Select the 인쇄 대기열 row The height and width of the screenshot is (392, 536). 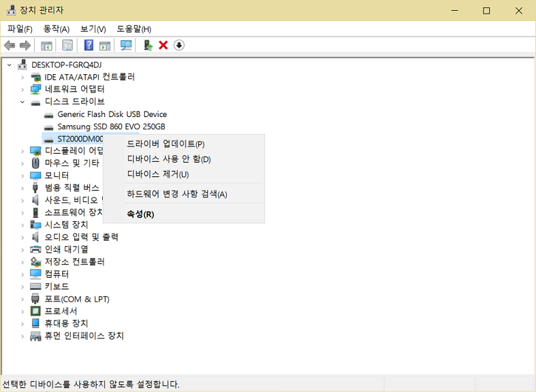tap(66, 249)
